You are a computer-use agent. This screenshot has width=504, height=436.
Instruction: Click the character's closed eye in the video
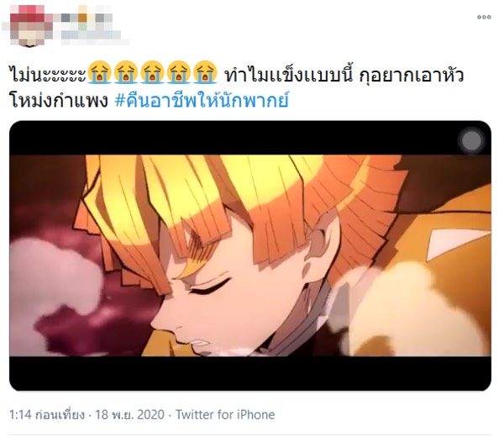coord(211,287)
